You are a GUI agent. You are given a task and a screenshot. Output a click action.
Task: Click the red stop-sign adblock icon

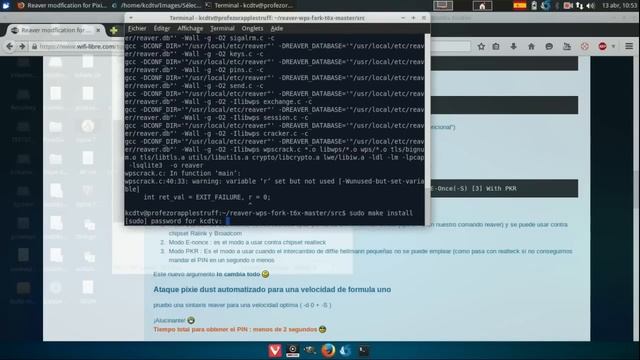coord(602,47)
